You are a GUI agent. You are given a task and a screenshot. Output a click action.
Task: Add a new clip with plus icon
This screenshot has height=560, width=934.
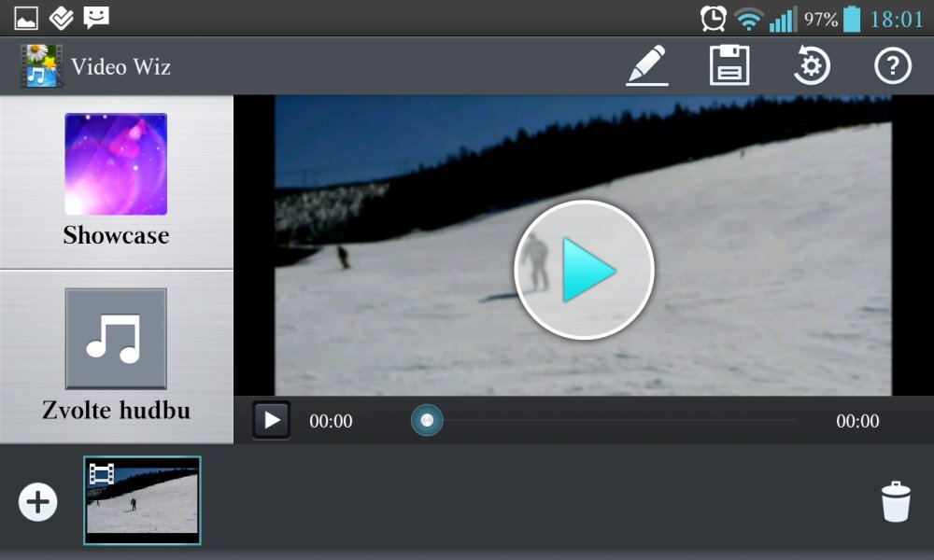(37, 502)
